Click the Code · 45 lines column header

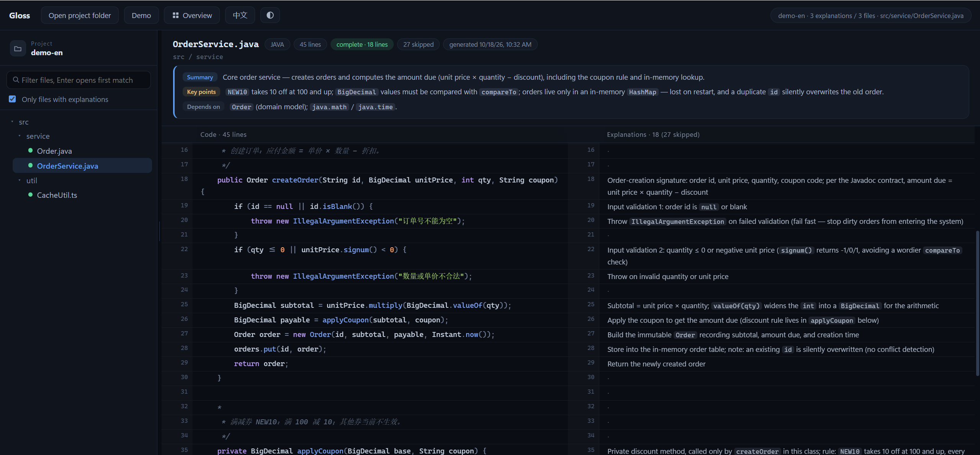[223, 135]
